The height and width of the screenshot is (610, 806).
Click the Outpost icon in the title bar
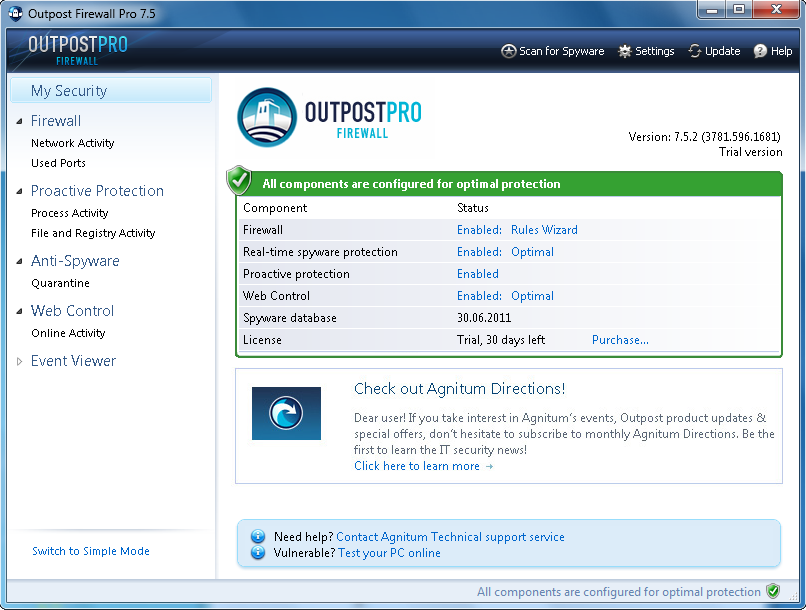15,11
